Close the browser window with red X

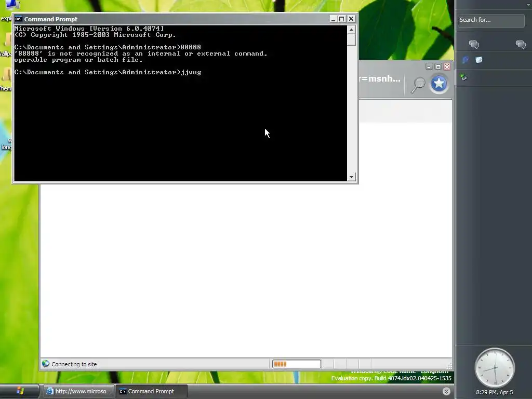tap(447, 66)
